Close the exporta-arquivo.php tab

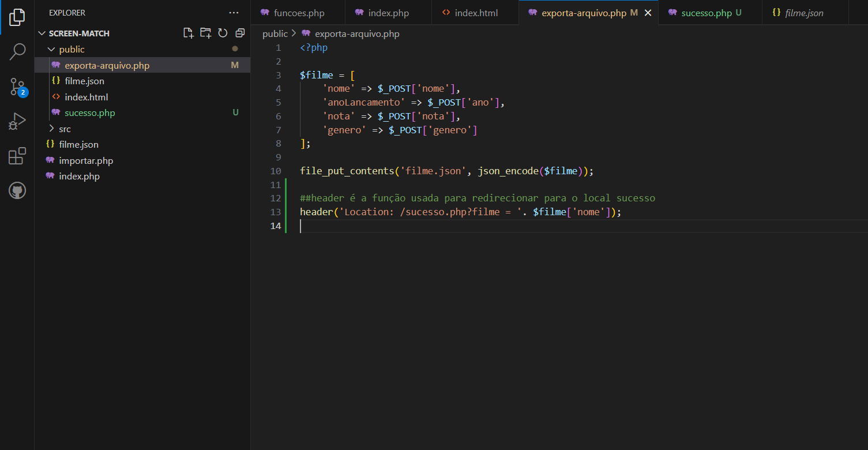[x=648, y=13]
